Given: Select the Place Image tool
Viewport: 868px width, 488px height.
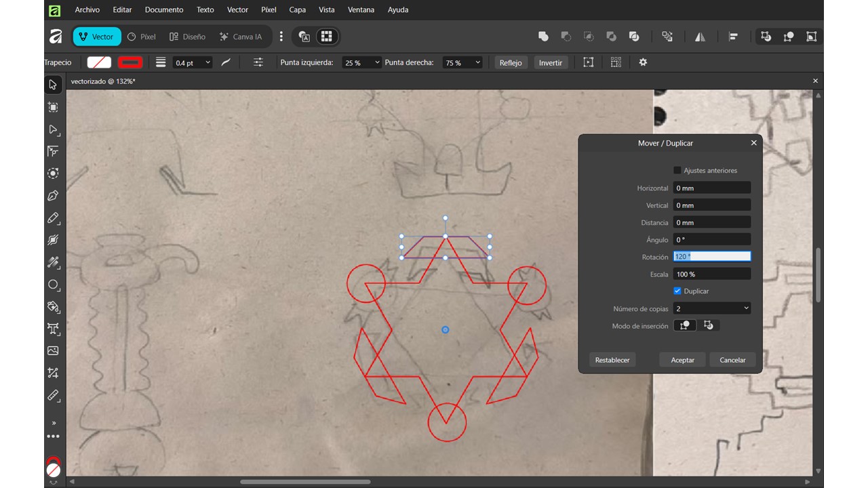Looking at the screenshot, I should coord(53,350).
